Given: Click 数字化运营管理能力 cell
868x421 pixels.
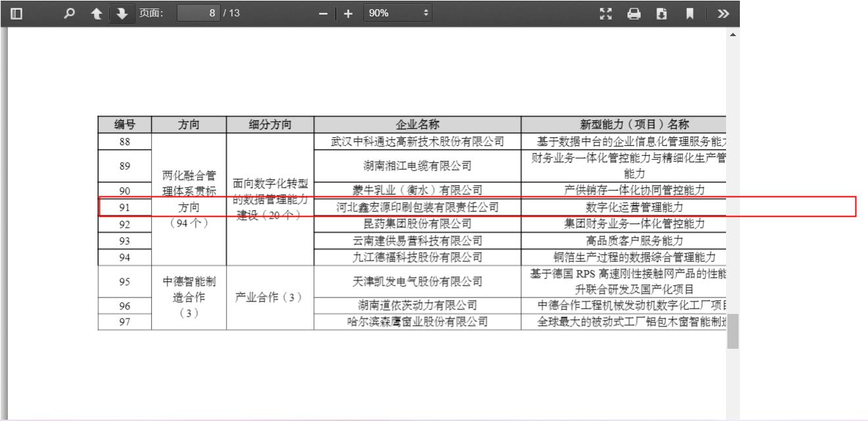Looking at the screenshot, I should click(x=622, y=207).
